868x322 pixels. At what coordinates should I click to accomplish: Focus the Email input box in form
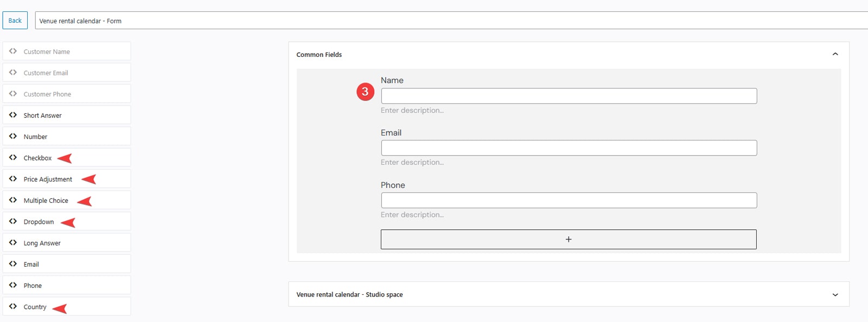[569, 148]
